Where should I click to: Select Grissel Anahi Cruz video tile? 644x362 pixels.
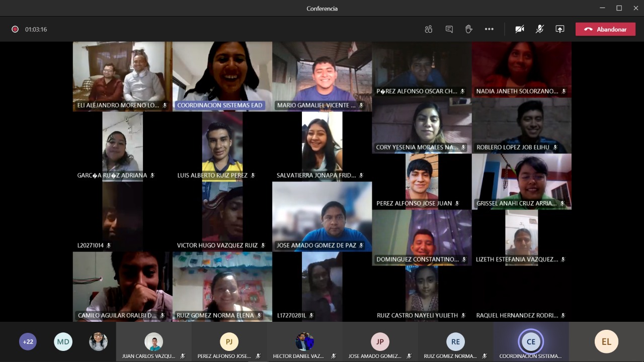pos(522,182)
